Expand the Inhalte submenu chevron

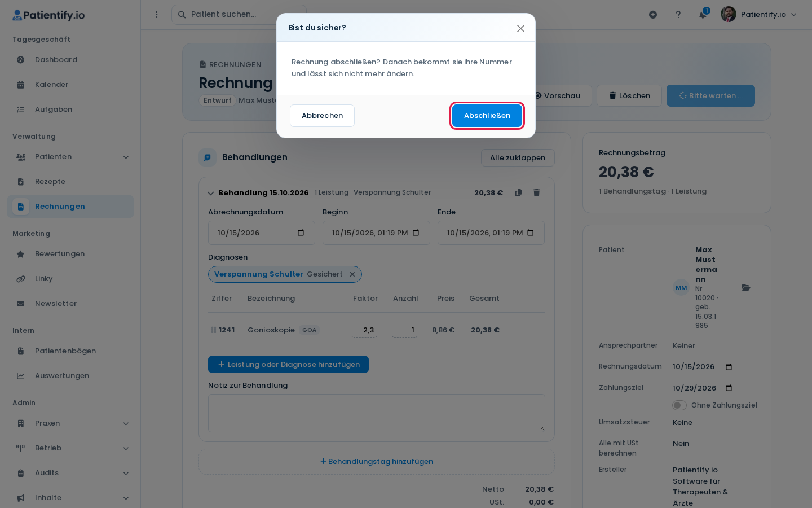point(126,498)
